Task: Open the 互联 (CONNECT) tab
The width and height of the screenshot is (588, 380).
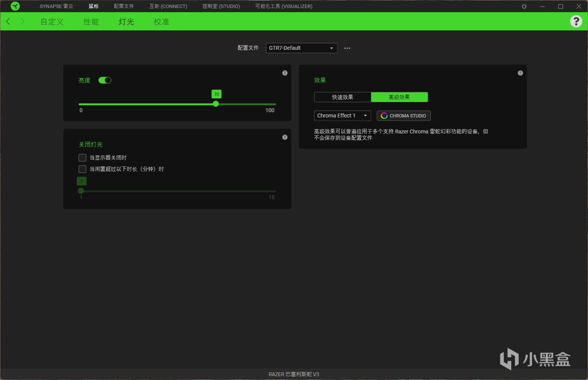Action: (168, 6)
